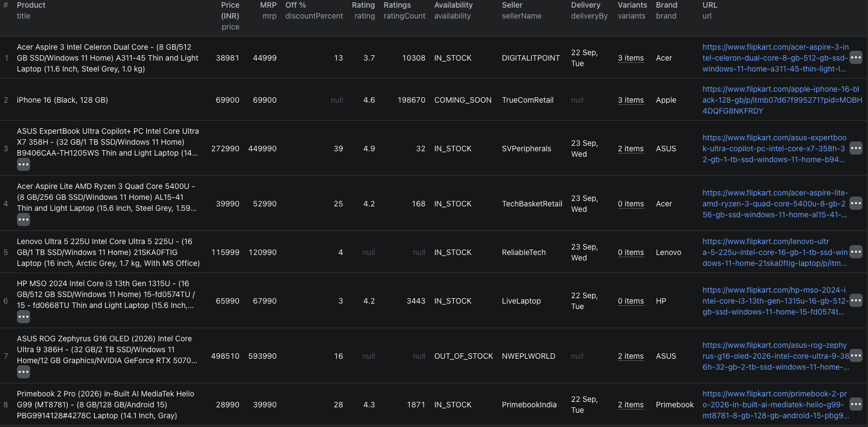Select the OUT_OF_STOCK availability cell
This screenshot has width=868, height=427.
click(x=464, y=356)
